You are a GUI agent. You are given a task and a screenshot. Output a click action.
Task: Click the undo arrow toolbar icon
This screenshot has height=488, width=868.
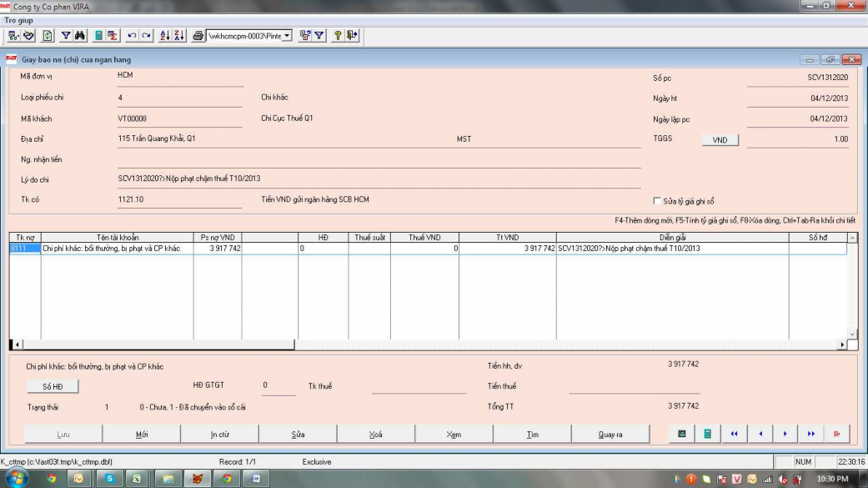pyautogui.click(x=132, y=36)
